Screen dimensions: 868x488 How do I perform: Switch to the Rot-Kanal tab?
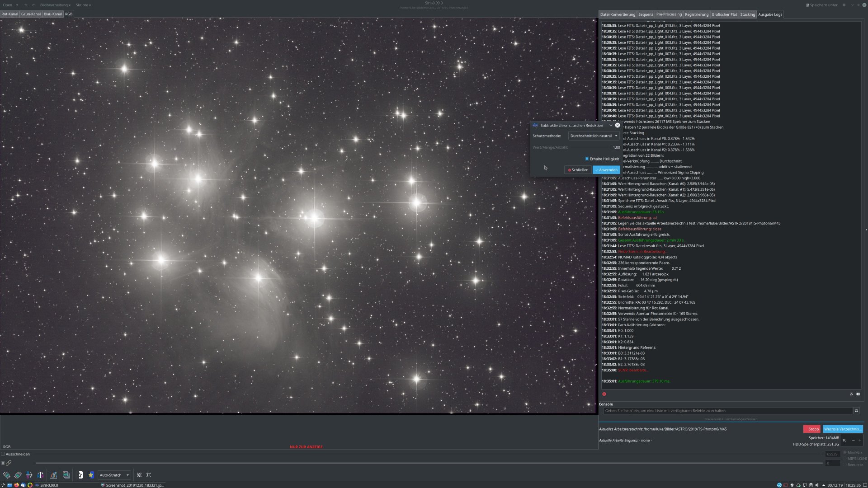(9, 14)
